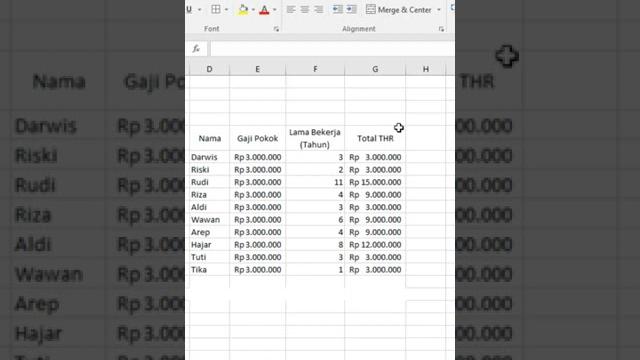
Task: Click name cell Hajar
Action: coord(209,245)
